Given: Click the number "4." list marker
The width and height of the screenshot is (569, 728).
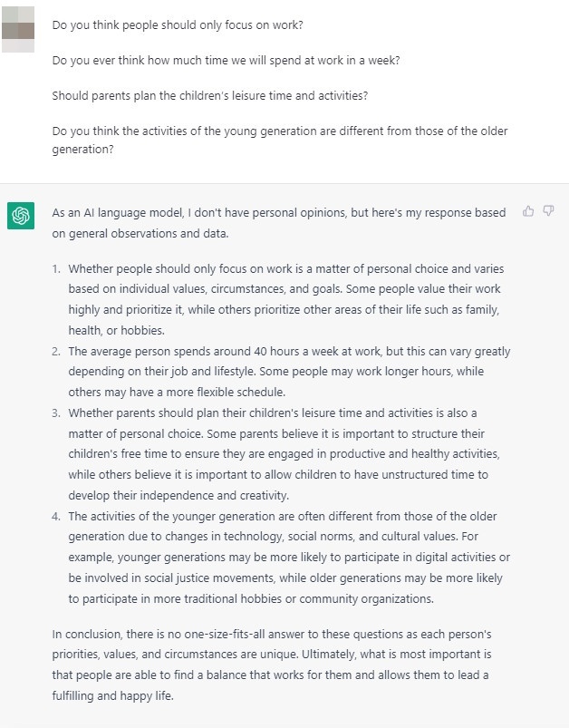Looking at the screenshot, I should (x=56, y=516).
